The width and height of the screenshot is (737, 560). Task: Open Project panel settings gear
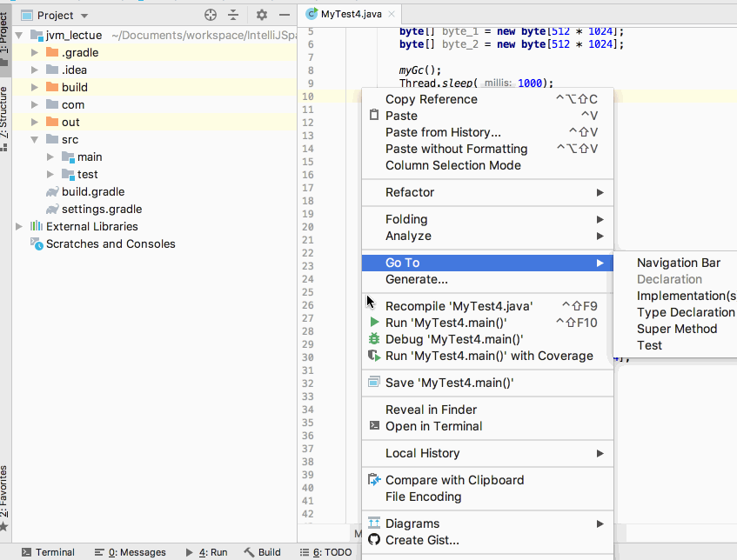[x=262, y=15]
